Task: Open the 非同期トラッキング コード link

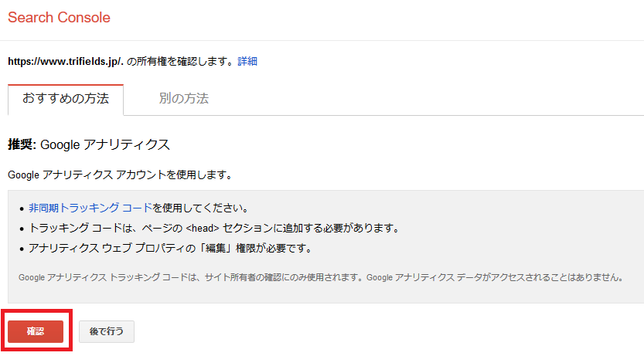Action: coord(90,208)
